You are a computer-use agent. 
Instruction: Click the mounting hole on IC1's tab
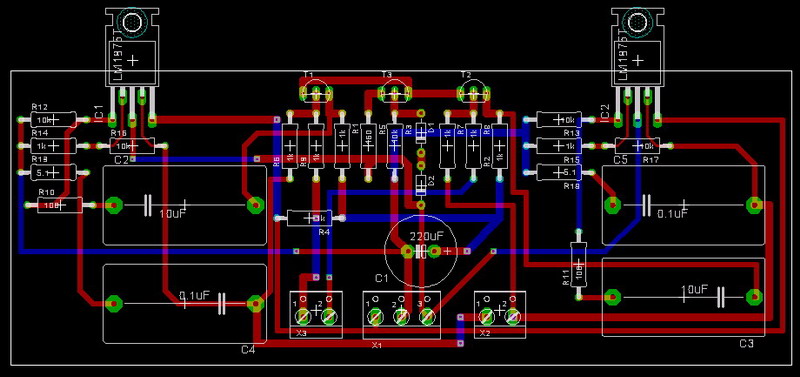pos(132,22)
